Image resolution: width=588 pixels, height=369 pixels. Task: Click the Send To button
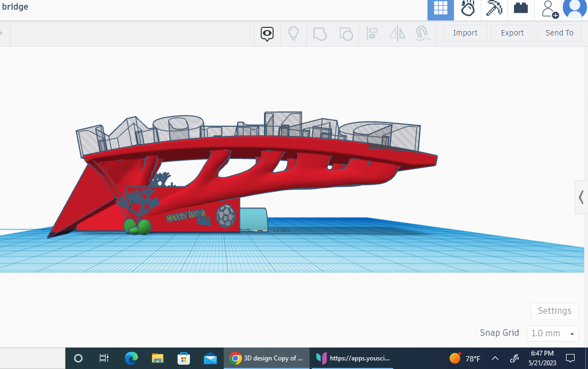point(560,33)
